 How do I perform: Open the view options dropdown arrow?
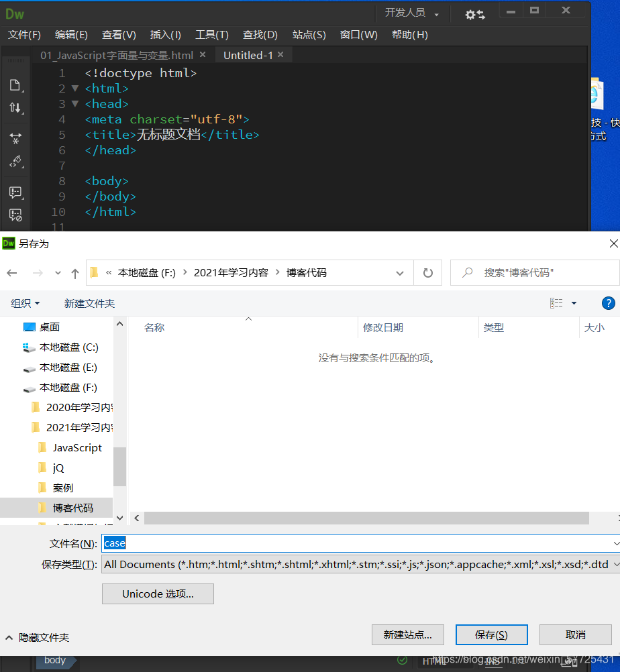click(574, 303)
